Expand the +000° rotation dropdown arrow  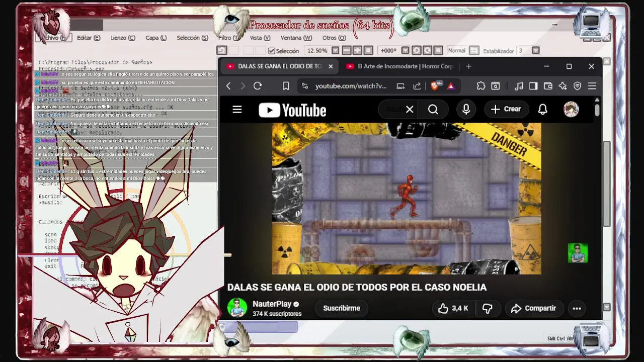point(405,51)
